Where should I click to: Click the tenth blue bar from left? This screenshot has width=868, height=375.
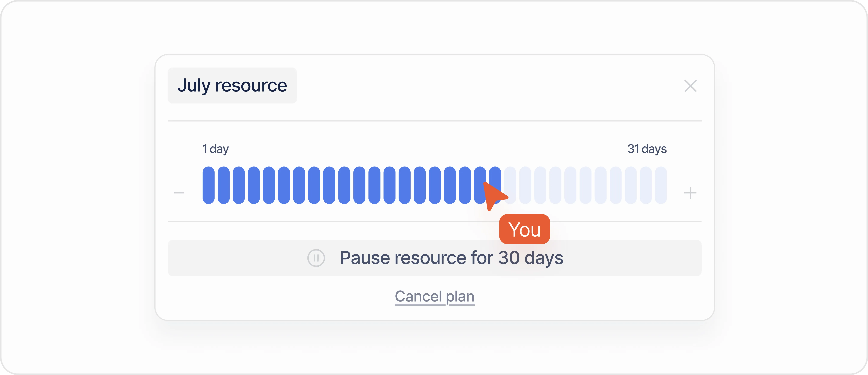[x=344, y=185]
